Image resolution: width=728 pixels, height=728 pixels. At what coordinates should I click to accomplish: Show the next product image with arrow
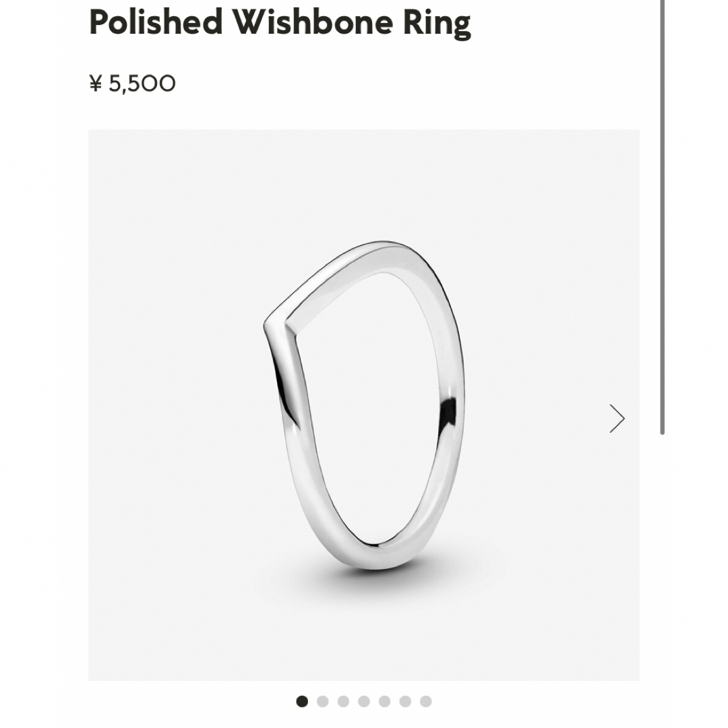pyautogui.click(x=617, y=419)
